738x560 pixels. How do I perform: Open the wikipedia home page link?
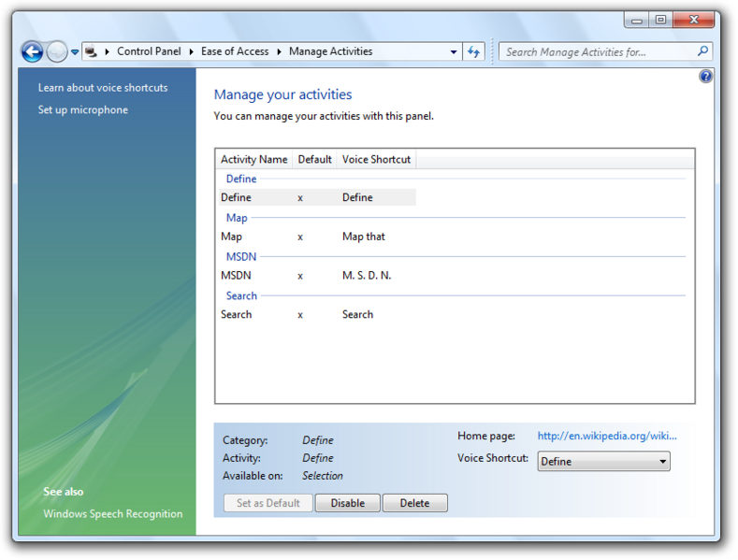(607, 437)
